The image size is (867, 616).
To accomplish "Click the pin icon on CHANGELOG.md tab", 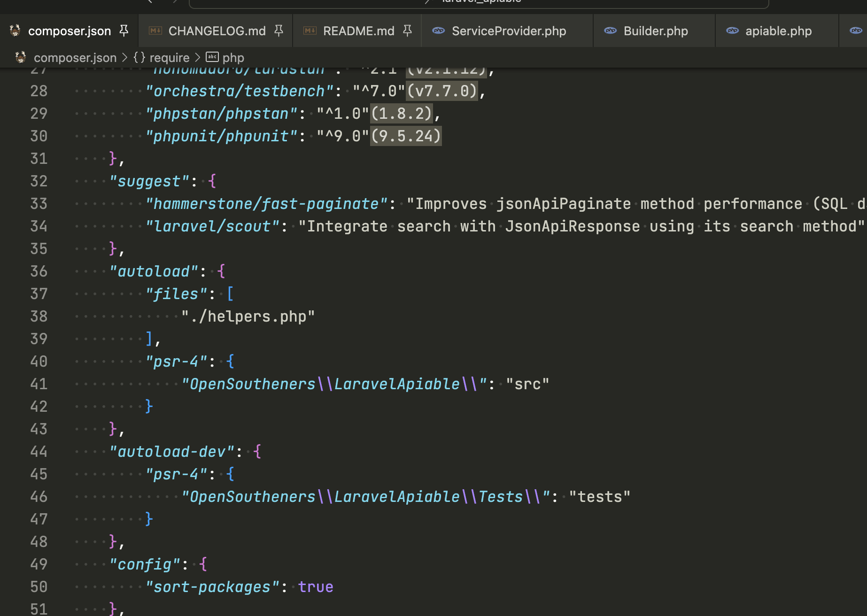I will tap(279, 31).
